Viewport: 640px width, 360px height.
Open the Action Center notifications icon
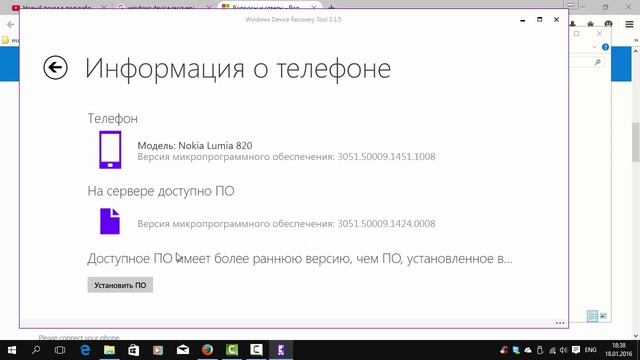tap(576, 350)
